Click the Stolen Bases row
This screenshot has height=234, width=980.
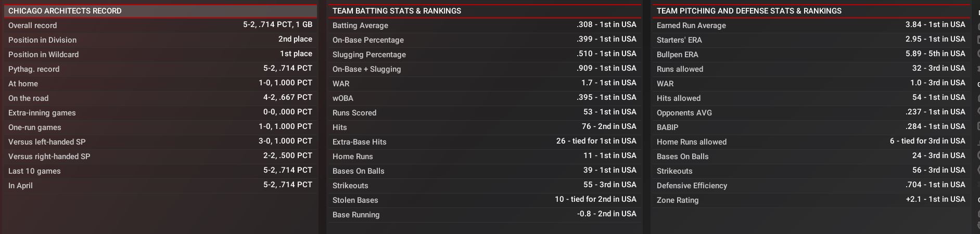(x=484, y=200)
